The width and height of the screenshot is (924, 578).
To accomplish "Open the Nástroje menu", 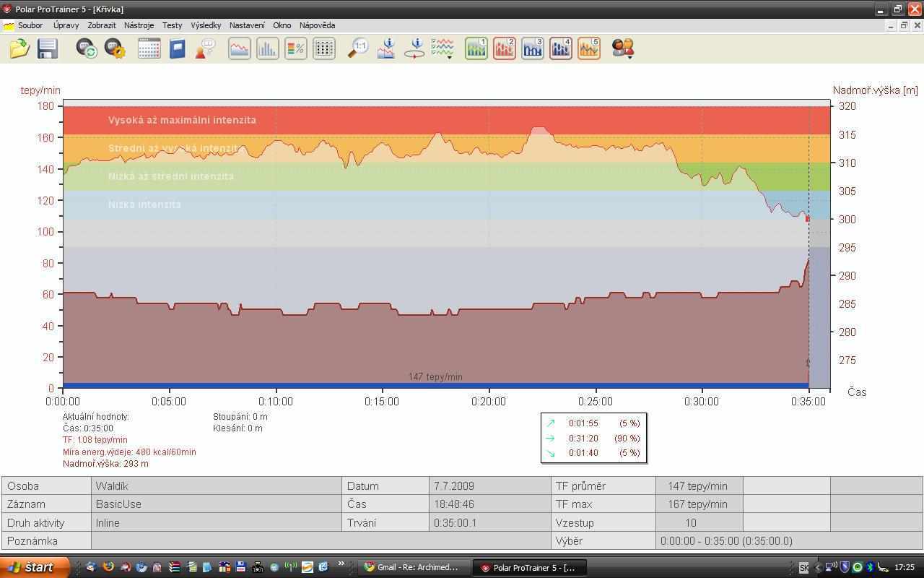I will 139,25.
